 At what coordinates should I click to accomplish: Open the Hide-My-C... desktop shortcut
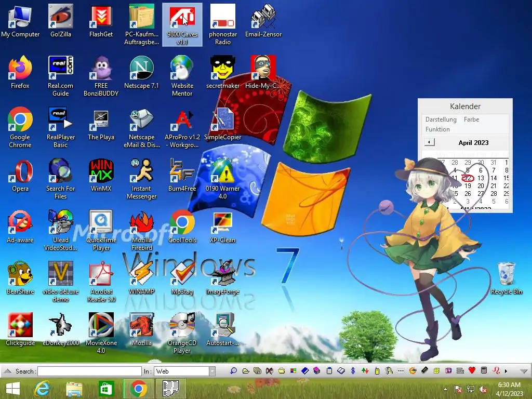coord(263,72)
